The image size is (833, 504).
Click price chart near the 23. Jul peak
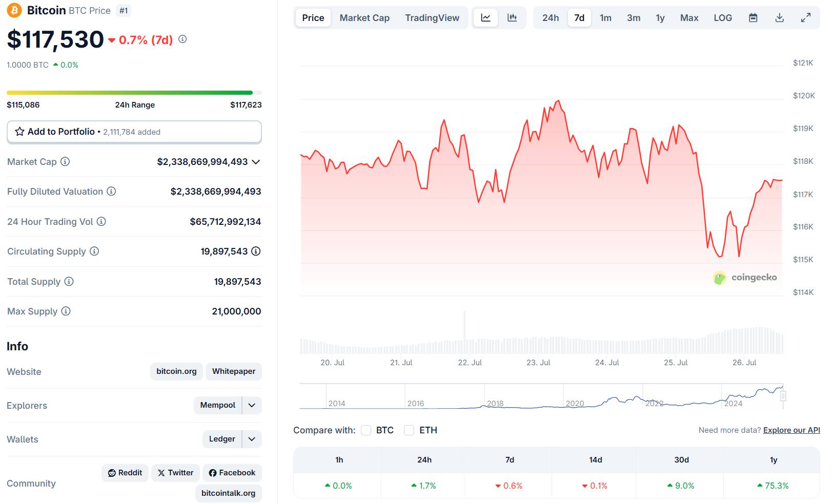[x=558, y=101]
